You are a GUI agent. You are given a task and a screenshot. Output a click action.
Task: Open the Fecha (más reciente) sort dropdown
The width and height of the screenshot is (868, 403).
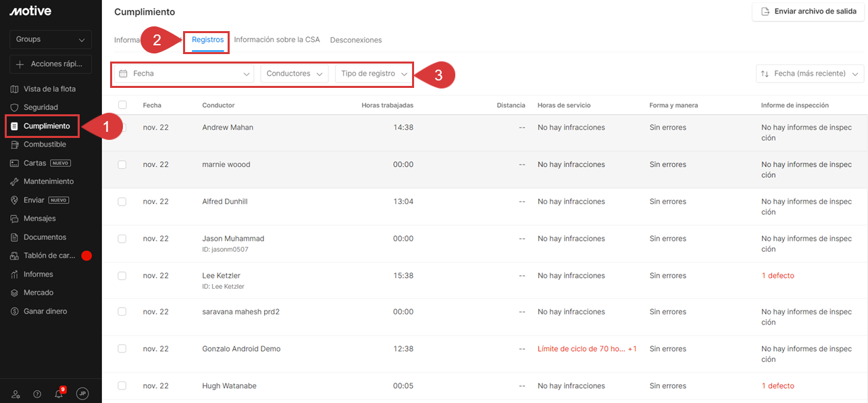[x=809, y=74]
